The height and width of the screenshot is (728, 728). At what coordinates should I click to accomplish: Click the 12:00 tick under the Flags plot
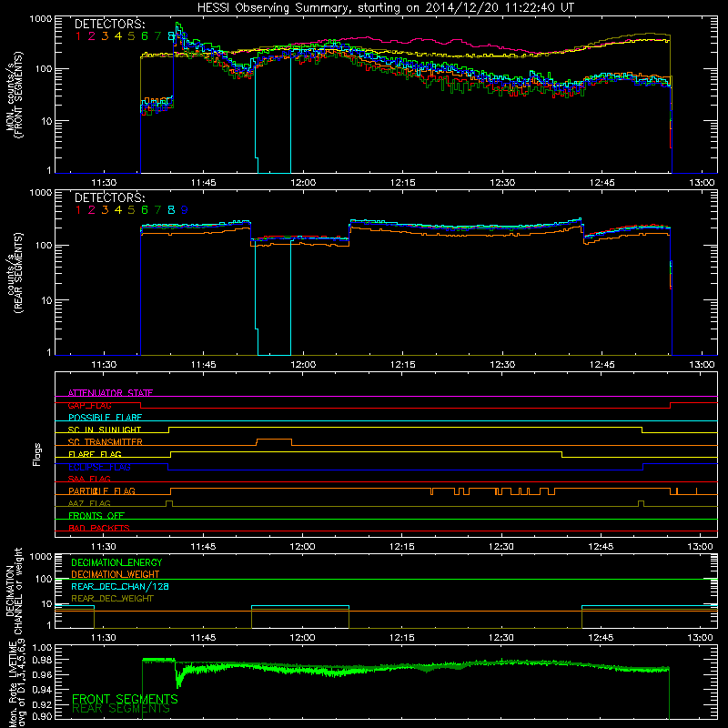(302, 547)
